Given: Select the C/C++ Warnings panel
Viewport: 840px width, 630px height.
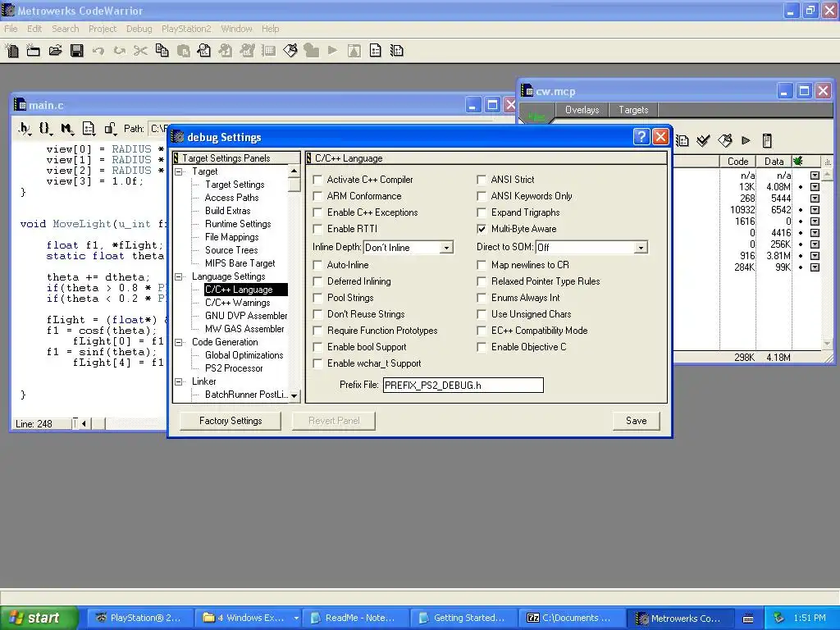Looking at the screenshot, I should point(237,303).
